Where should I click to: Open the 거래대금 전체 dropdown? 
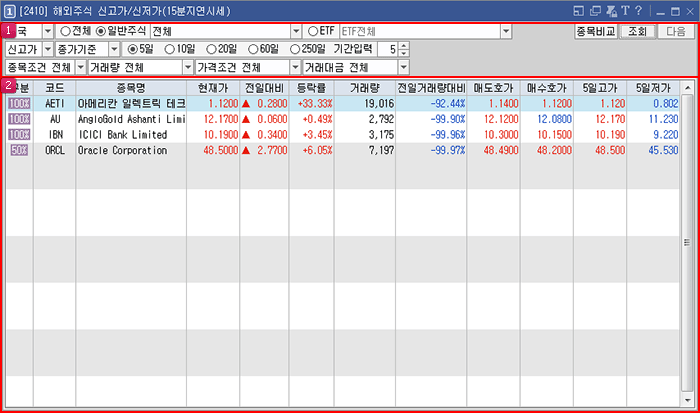[404, 67]
